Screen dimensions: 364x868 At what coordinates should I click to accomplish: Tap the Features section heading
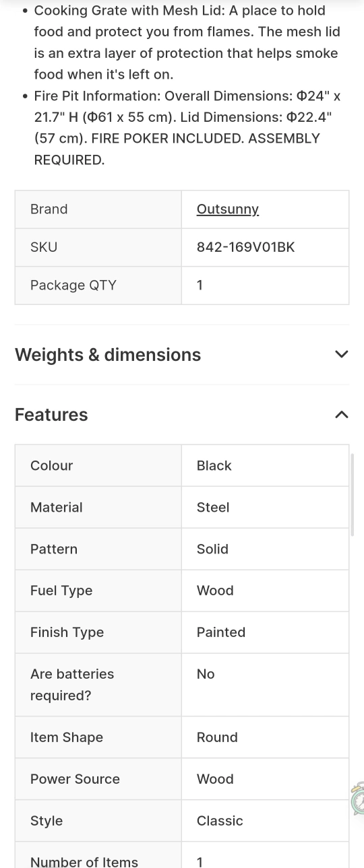[x=51, y=415]
